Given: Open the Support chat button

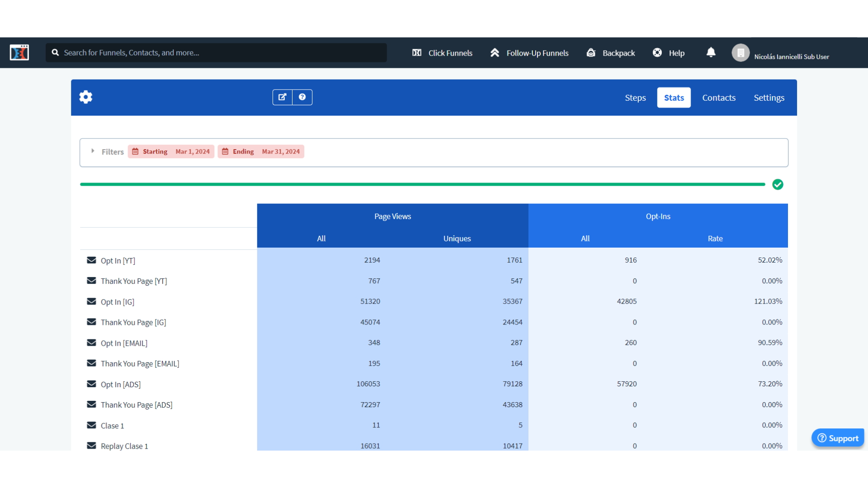Looking at the screenshot, I should (x=838, y=438).
